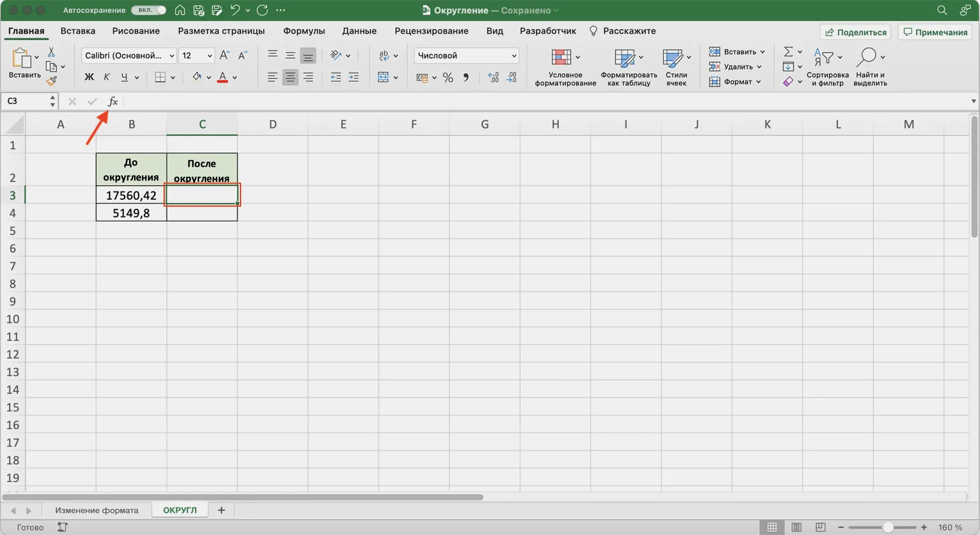
Task: Apply percent style formatting
Action: click(448, 78)
